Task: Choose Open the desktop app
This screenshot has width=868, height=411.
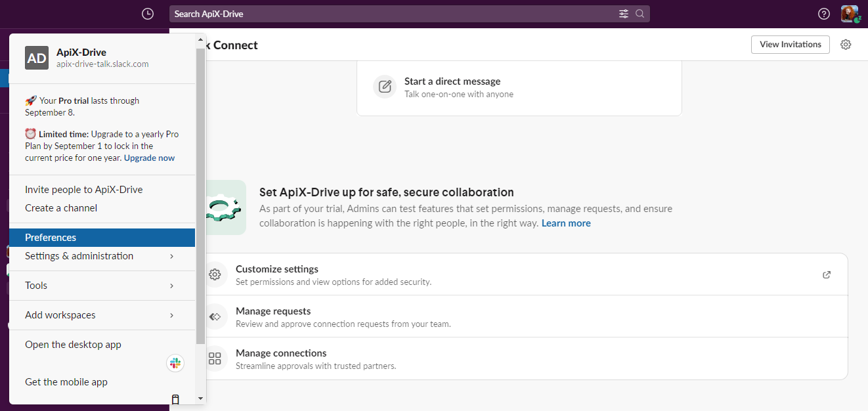Action: pyautogui.click(x=102, y=345)
